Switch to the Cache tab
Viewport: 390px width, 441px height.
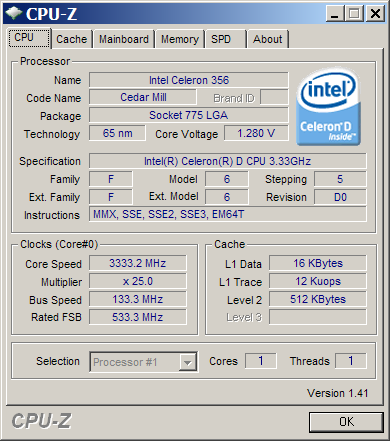pyautogui.click(x=72, y=39)
